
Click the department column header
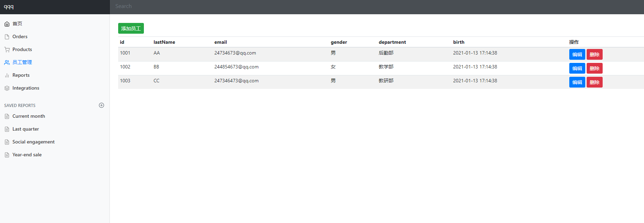(392, 42)
